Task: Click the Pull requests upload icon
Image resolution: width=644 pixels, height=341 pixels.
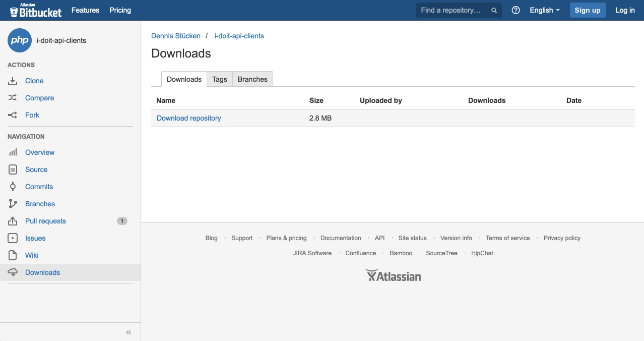Action: pyautogui.click(x=13, y=221)
